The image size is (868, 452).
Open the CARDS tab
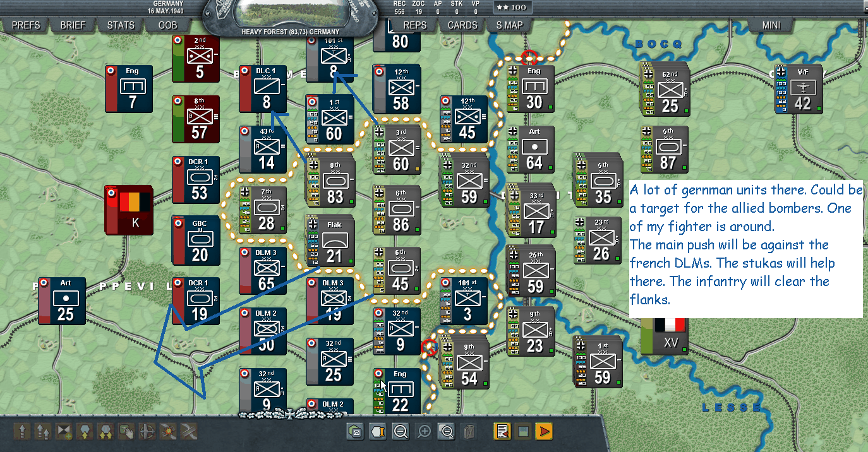click(x=462, y=25)
